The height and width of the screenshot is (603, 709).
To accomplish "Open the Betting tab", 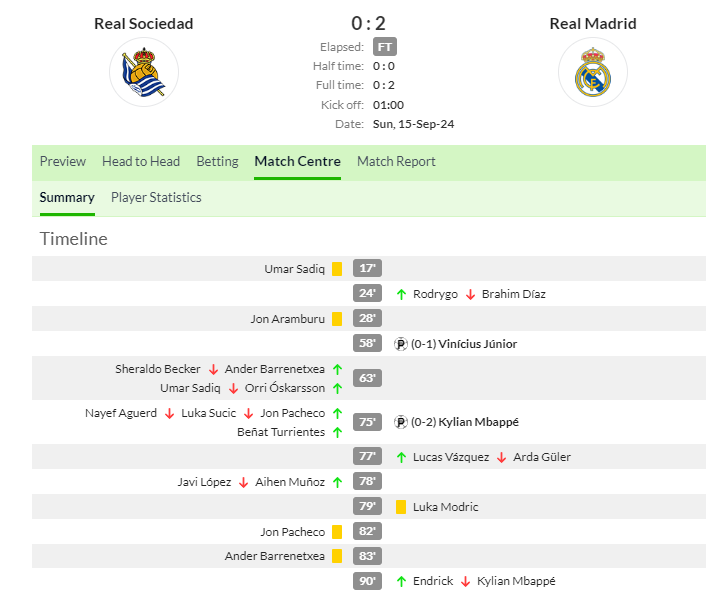I will click(217, 161).
